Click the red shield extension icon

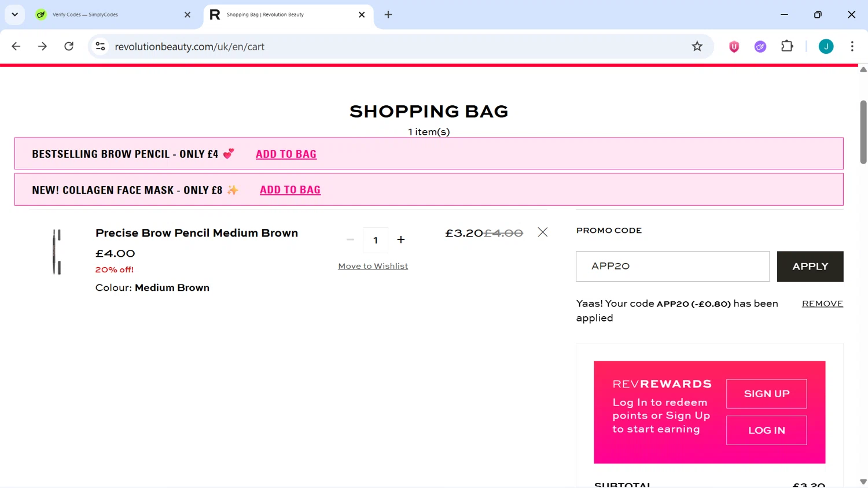click(x=734, y=47)
